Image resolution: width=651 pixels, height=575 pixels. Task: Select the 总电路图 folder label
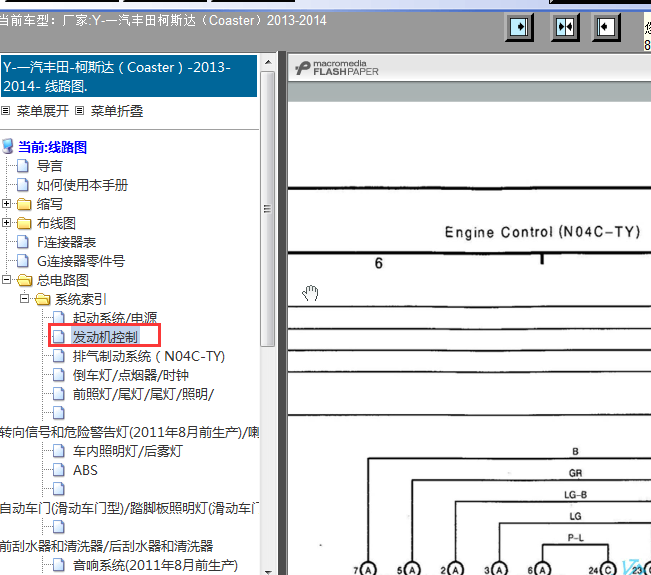63,281
